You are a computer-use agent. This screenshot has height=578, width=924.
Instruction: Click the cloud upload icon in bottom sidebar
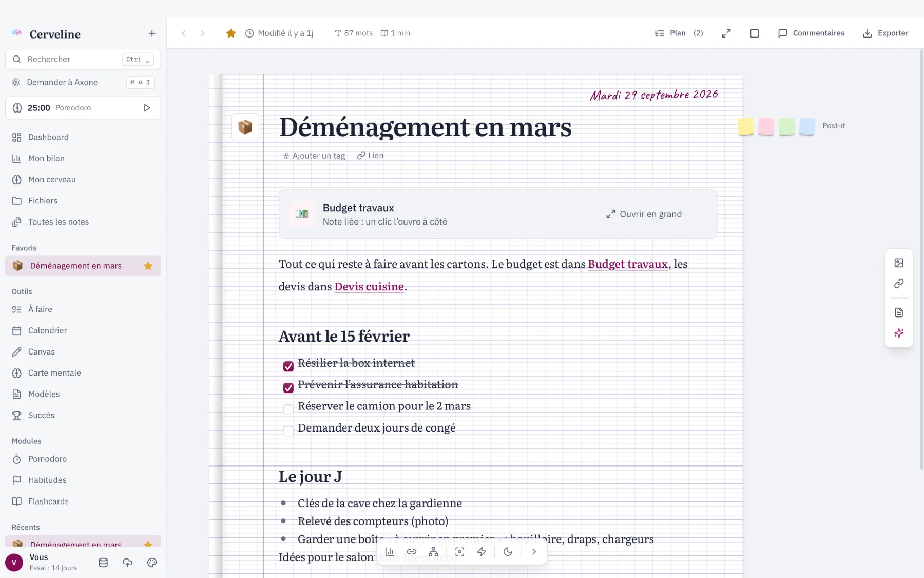[128, 563]
